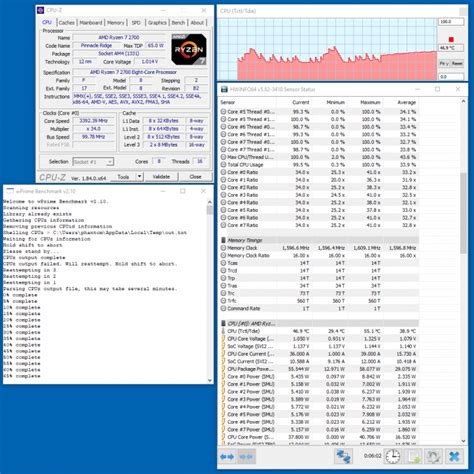Click the Tools button in CPU-Z
Screen dimensions: 474x474
click(123, 177)
